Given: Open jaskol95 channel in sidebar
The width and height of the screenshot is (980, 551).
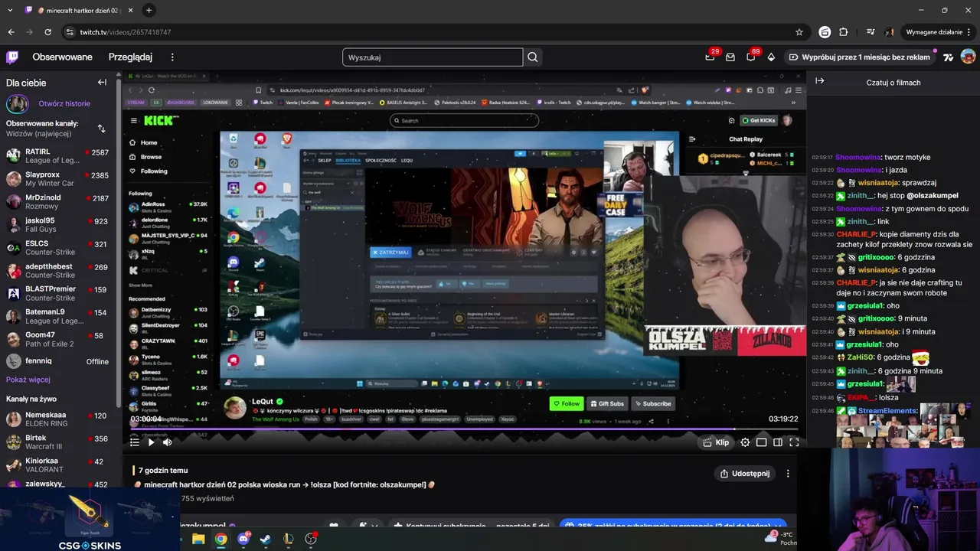Looking at the screenshot, I should coord(57,225).
